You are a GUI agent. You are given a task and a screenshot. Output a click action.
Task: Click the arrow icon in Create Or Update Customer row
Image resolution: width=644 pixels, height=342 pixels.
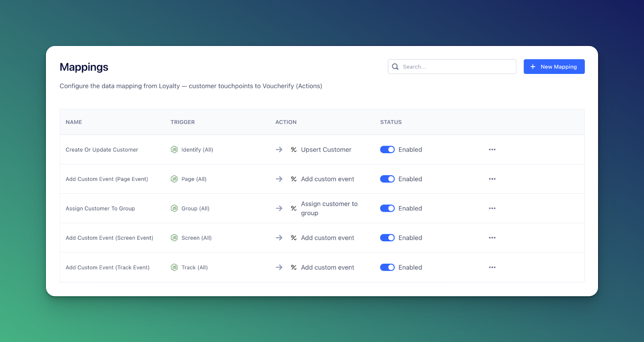[x=279, y=149]
